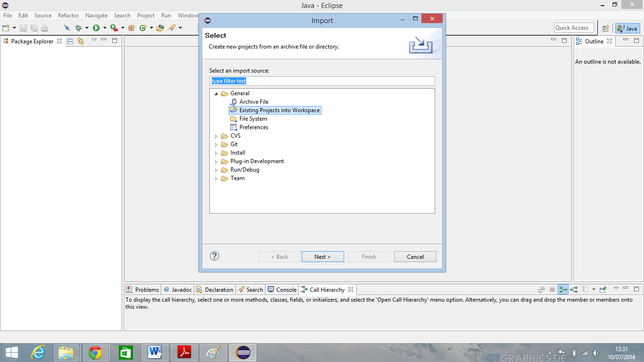
Task: Click the New Java Package icon
Action: click(x=132, y=28)
